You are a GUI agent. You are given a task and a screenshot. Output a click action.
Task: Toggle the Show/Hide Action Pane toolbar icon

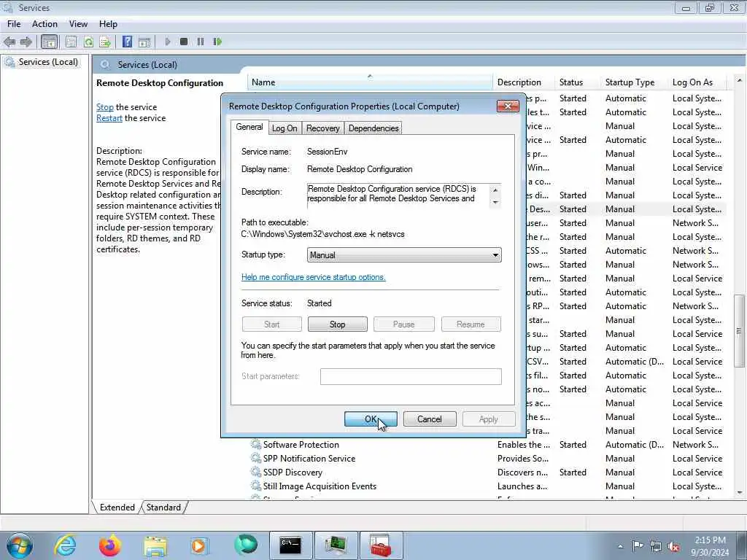(145, 42)
